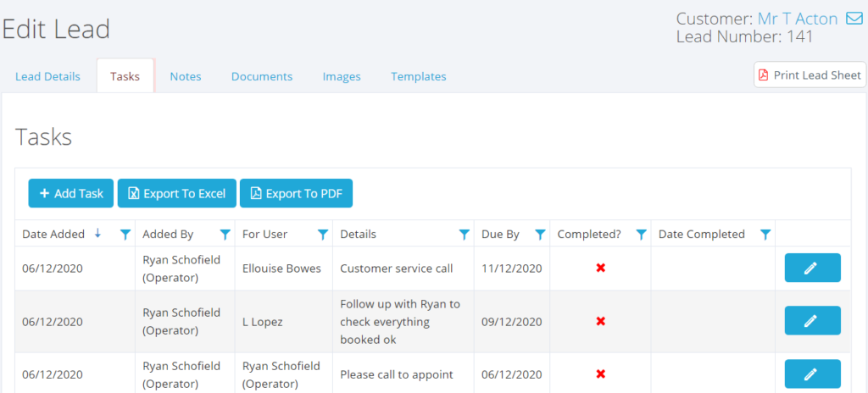
Task: Open filter for Due By column
Action: pos(540,235)
